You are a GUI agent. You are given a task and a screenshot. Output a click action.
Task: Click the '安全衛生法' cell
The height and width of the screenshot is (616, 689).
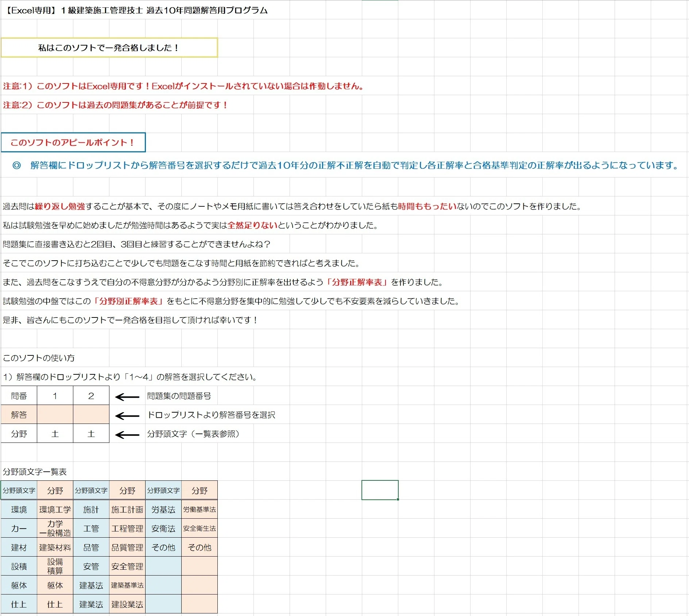point(200,529)
